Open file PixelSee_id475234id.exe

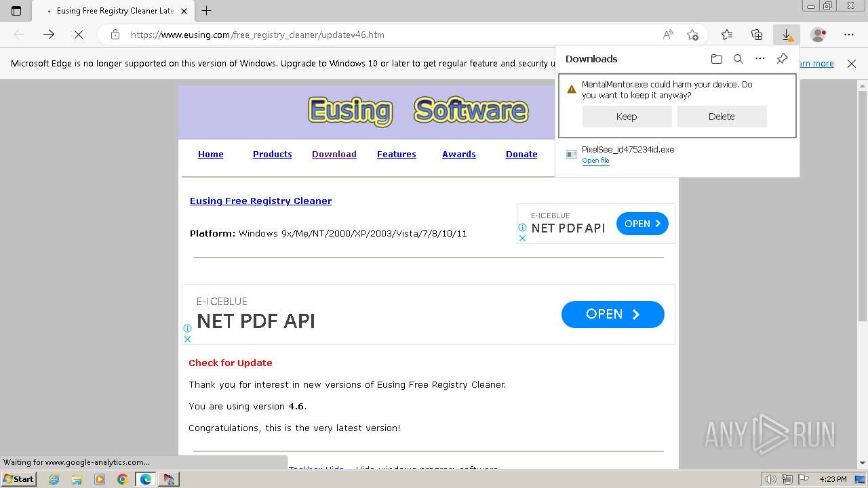pyautogui.click(x=595, y=161)
